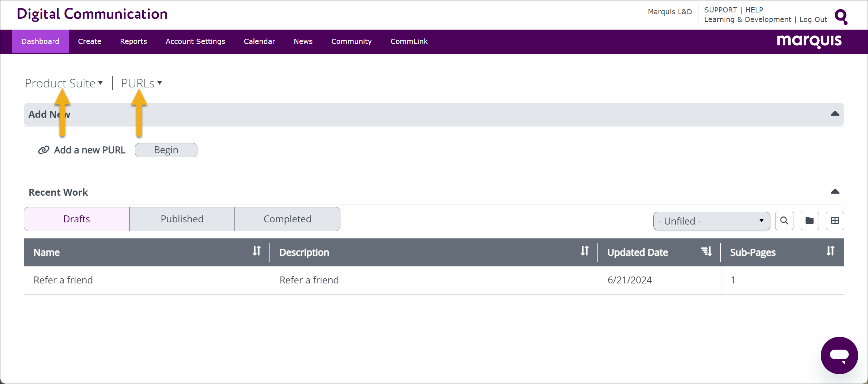Open the Reports menu
The width and height of the screenshot is (868, 384).
coord(133,41)
